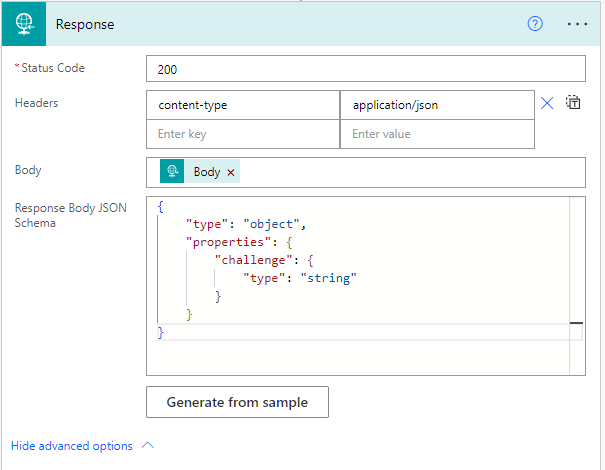Click the Body dynamic token label
Viewport: 605px width, 470px height.
(x=207, y=172)
